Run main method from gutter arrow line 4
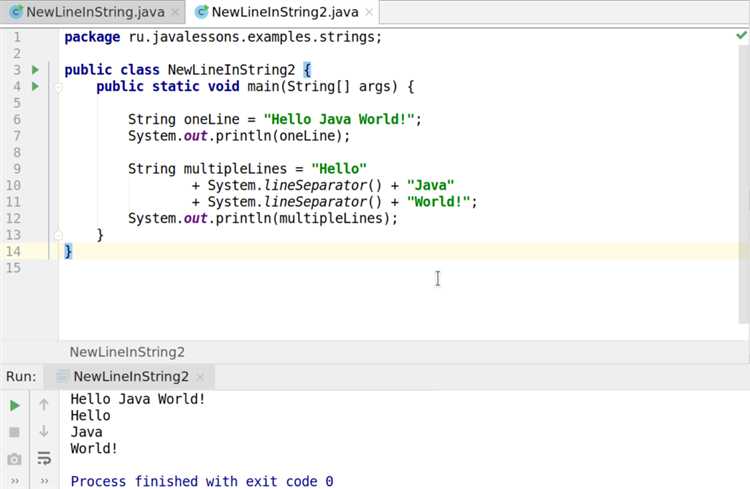The image size is (750, 489). click(x=35, y=87)
